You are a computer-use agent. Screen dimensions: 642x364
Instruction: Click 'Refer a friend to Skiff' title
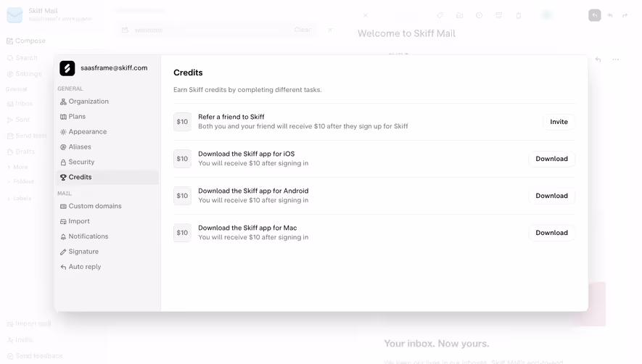click(x=231, y=117)
